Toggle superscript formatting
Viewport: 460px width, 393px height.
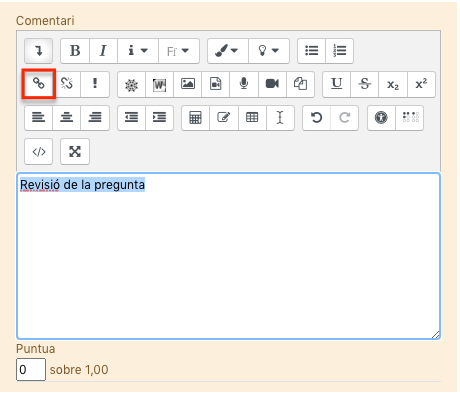point(421,84)
